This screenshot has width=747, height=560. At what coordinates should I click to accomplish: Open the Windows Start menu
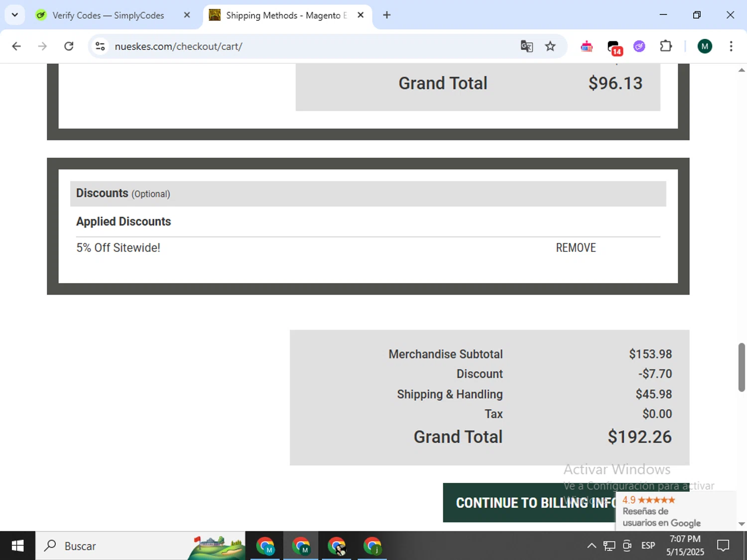17,546
